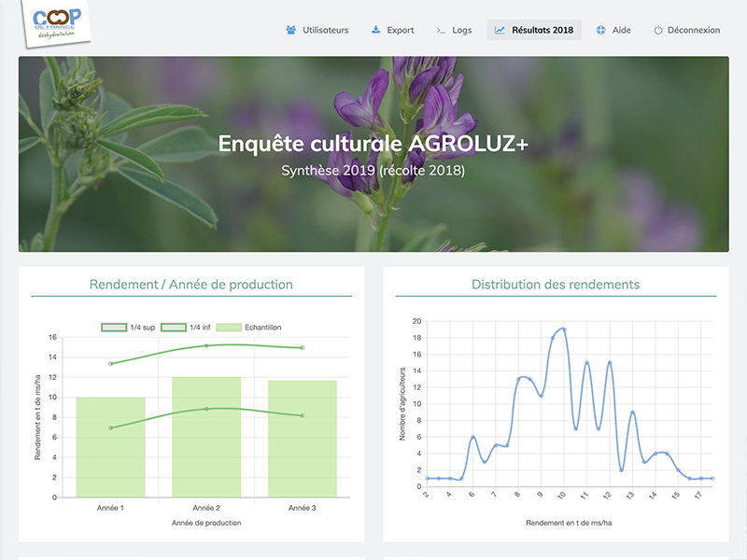
Task: Click the alfalfa flower banner image
Action: tap(373, 154)
